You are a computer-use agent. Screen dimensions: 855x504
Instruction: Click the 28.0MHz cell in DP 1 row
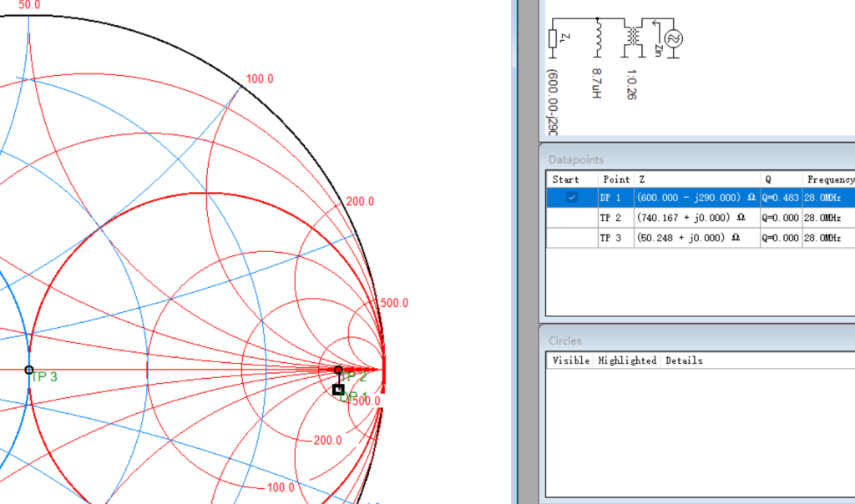[822, 198]
